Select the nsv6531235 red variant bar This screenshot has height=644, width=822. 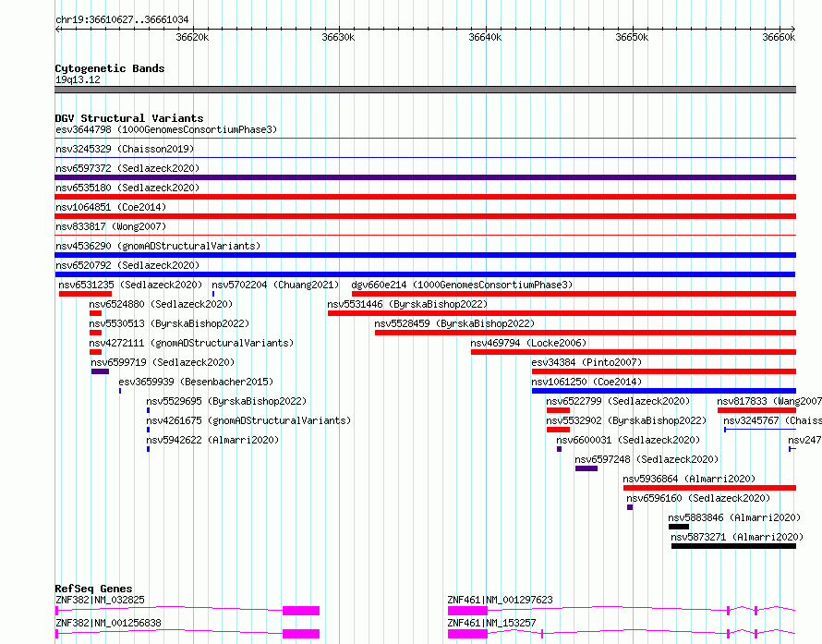[x=86, y=294]
